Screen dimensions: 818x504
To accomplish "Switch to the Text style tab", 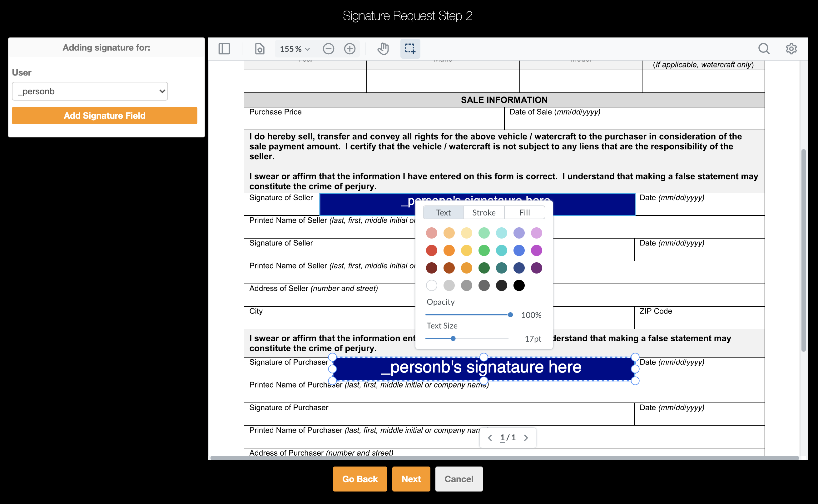I will (x=443, y=213).
